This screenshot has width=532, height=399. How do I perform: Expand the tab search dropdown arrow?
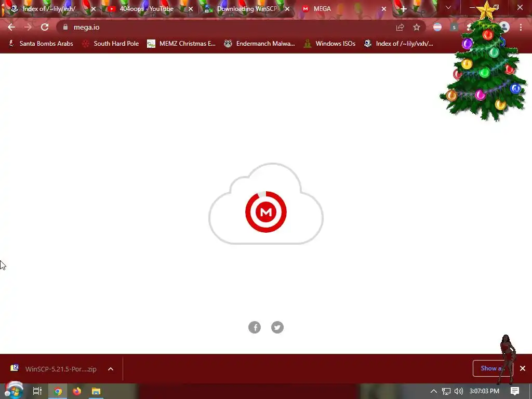(448, 7)
